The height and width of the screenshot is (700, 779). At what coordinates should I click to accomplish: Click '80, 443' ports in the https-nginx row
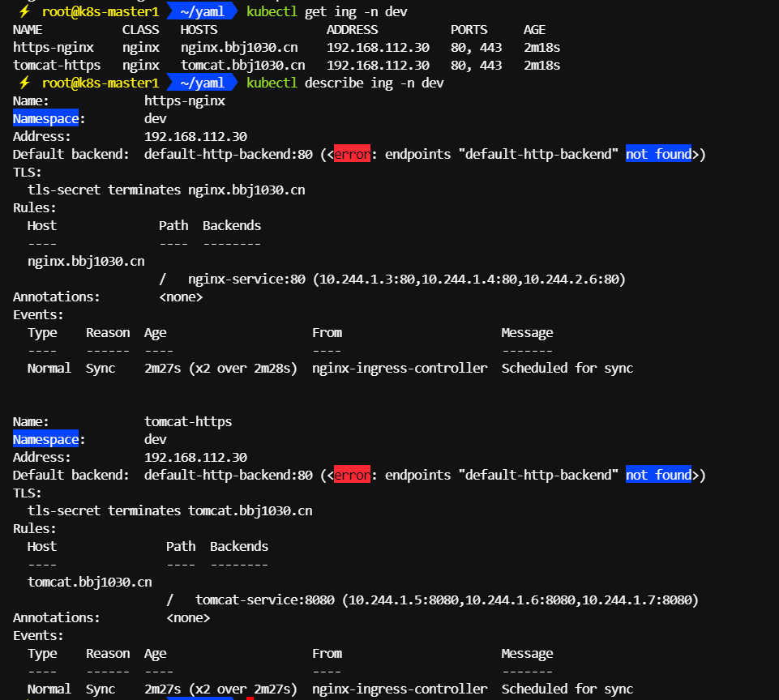point(477,48)
